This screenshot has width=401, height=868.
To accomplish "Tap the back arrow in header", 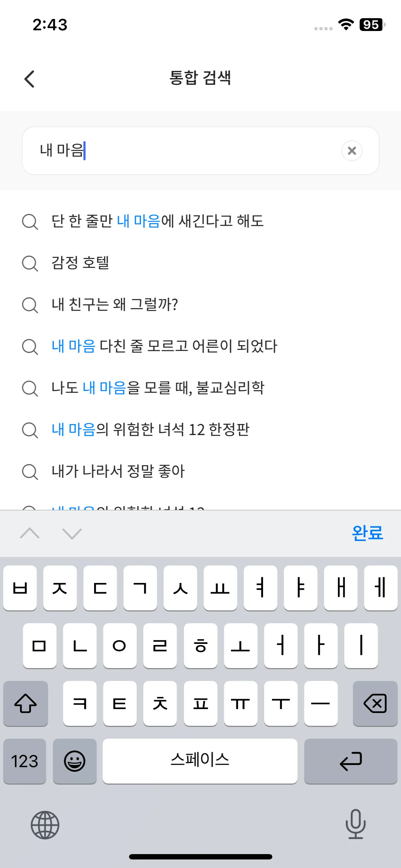I will 30,79.
